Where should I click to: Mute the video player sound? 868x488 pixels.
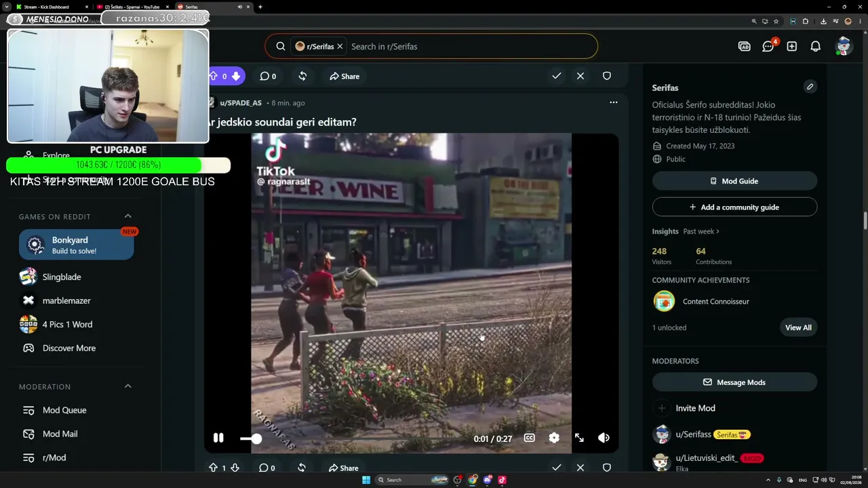coord(604,438)
